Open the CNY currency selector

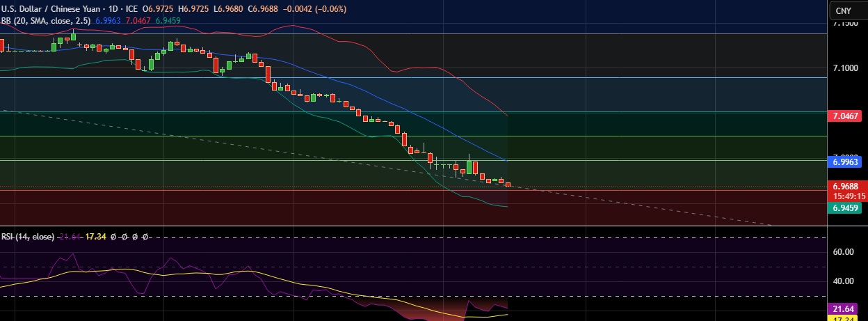click(843, 10)
